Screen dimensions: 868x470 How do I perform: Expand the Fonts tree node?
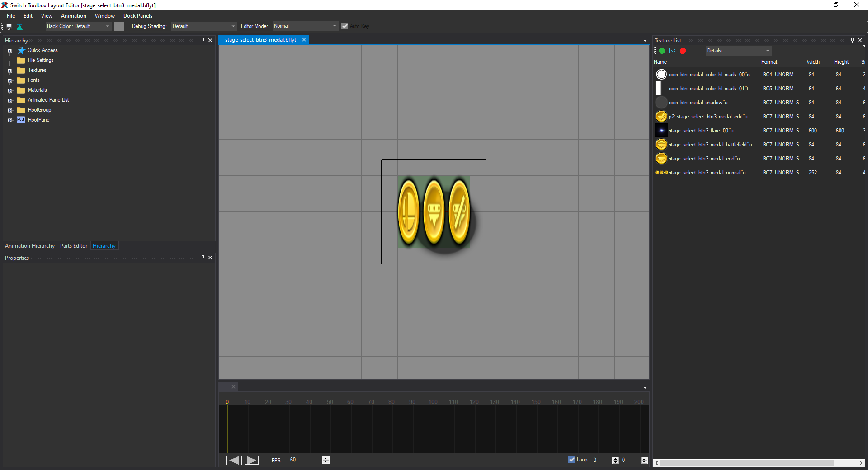(9, 80)
